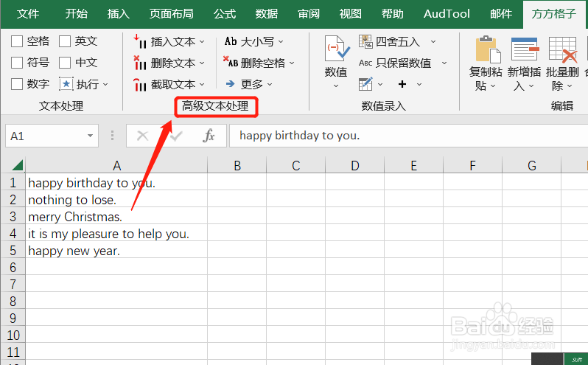Expand the 执行 dropdown arrow

[105, 84]
